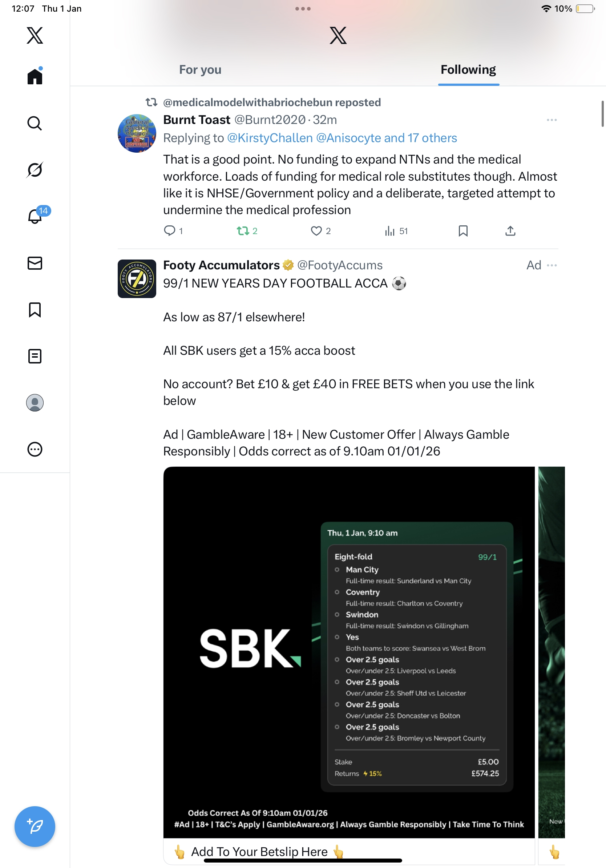Screen dimensions: 606x868
Task: Repost Burnt Toast's post
Action: (x=243, y=230)
